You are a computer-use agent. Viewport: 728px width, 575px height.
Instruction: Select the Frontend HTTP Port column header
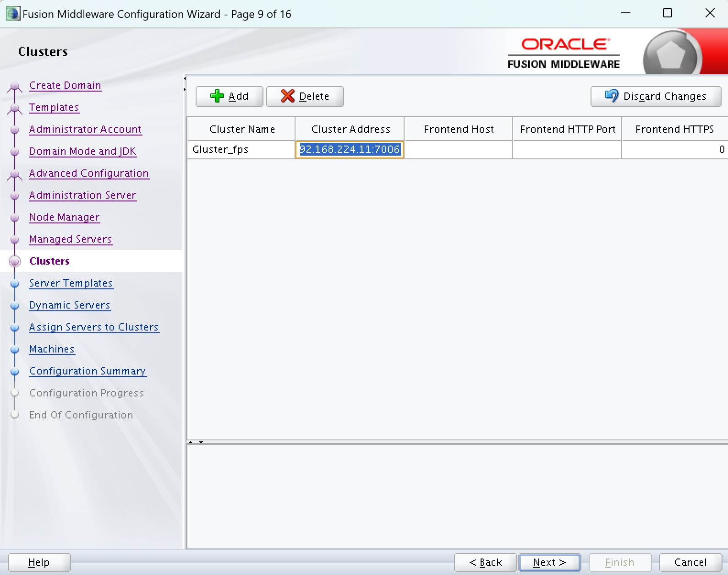(567, 129)
